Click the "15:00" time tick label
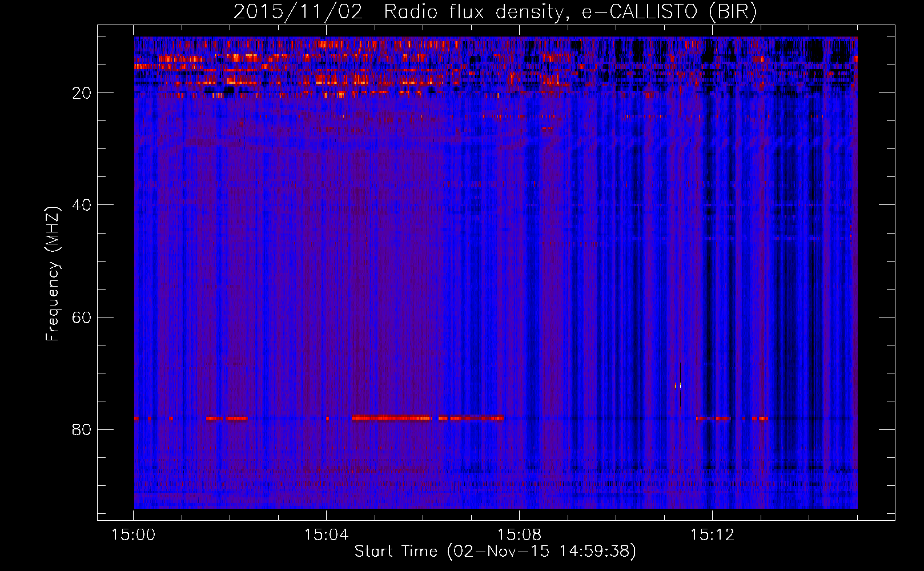The height and width of the screenshot is (571, 924). (133, 535)
